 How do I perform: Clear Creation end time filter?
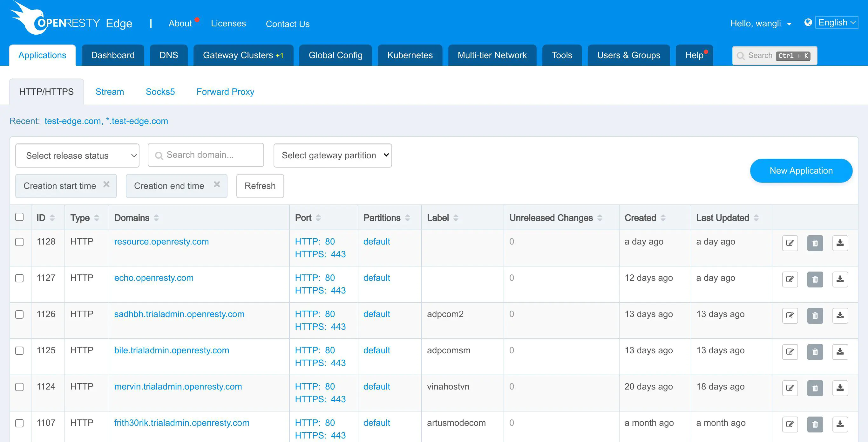coord(217,184)
